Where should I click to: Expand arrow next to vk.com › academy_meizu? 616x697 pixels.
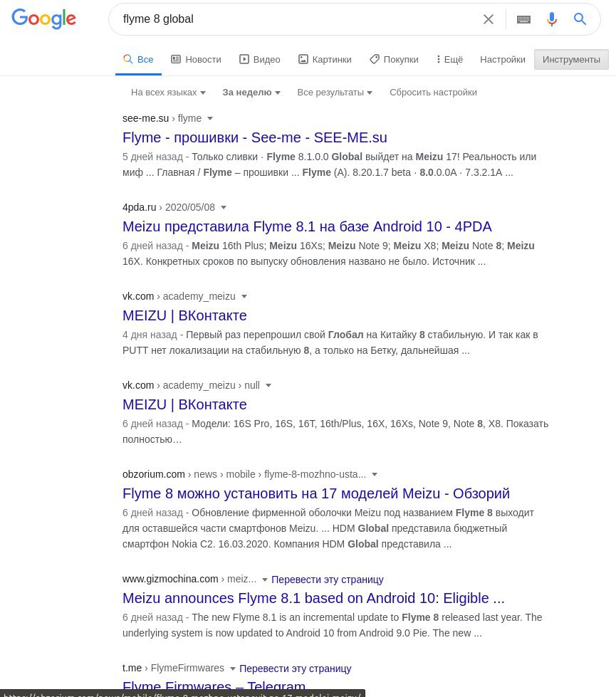point(244,296)
